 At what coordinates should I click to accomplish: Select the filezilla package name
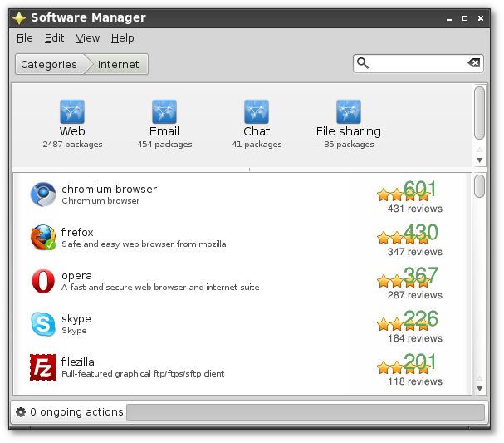coord(78,362)
